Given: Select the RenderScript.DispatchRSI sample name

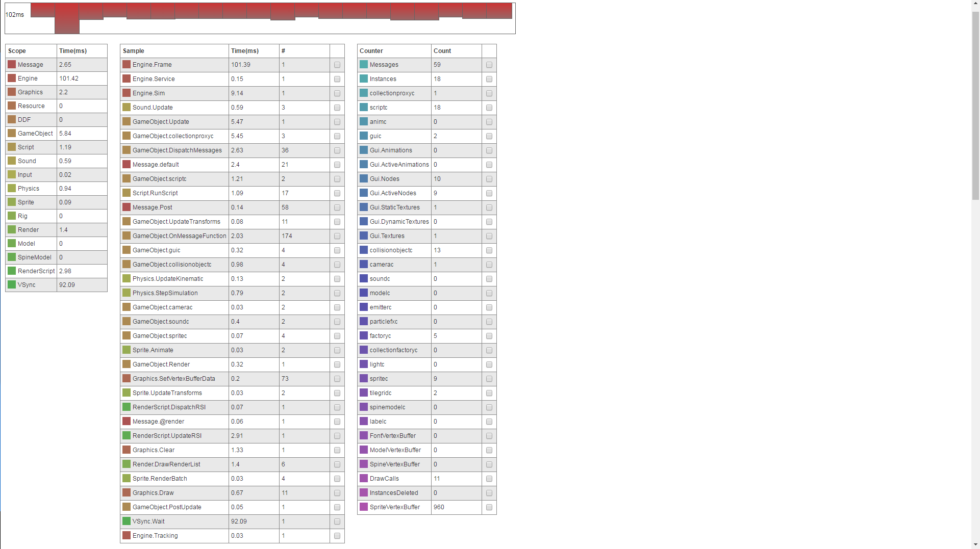Looking at the screenshot, I should coord(169,407).
